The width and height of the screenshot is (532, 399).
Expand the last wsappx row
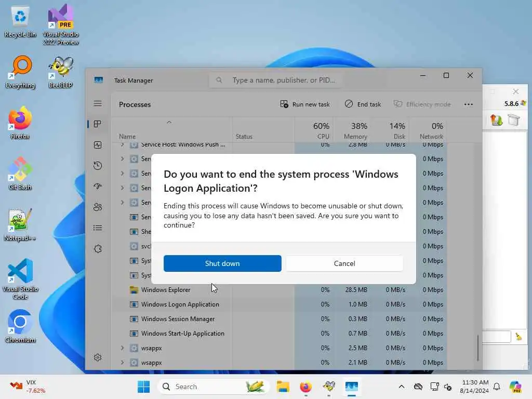(122, 362)
